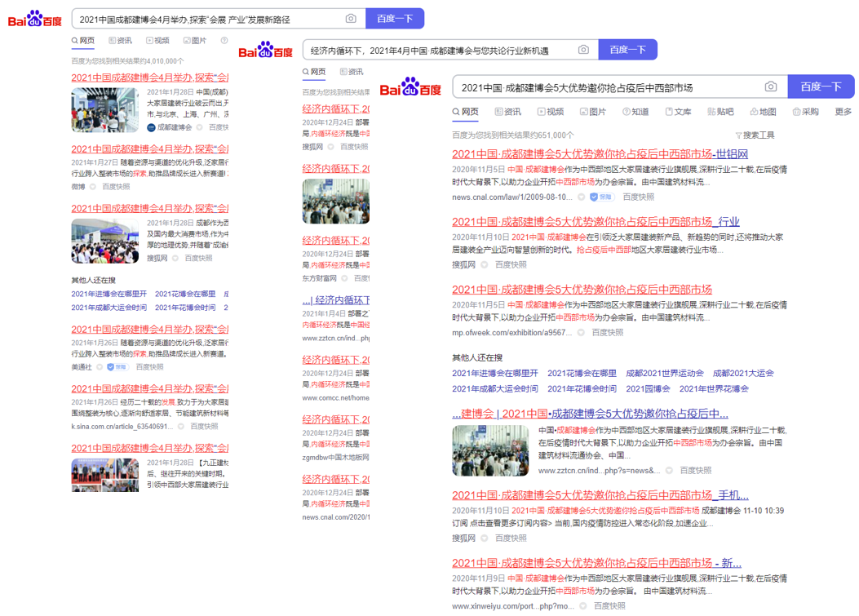Click the 采购 (Procurement) icon
The height and width of the screenshot is (616, 859).
point(797,111)
